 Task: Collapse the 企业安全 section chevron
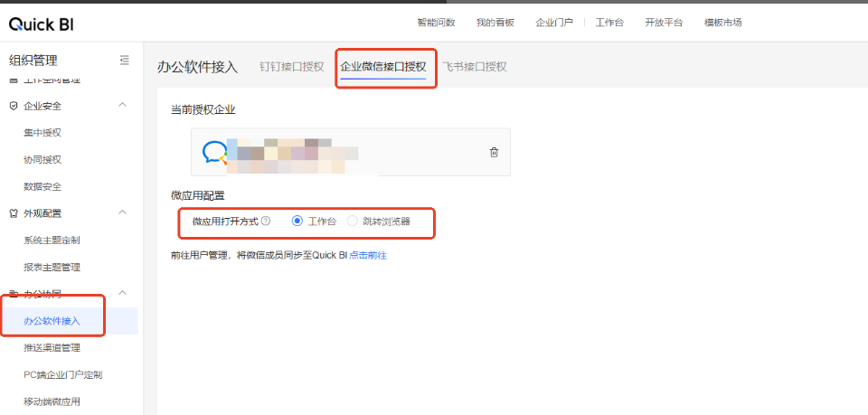pyautogui.click(x=123, y=106)
